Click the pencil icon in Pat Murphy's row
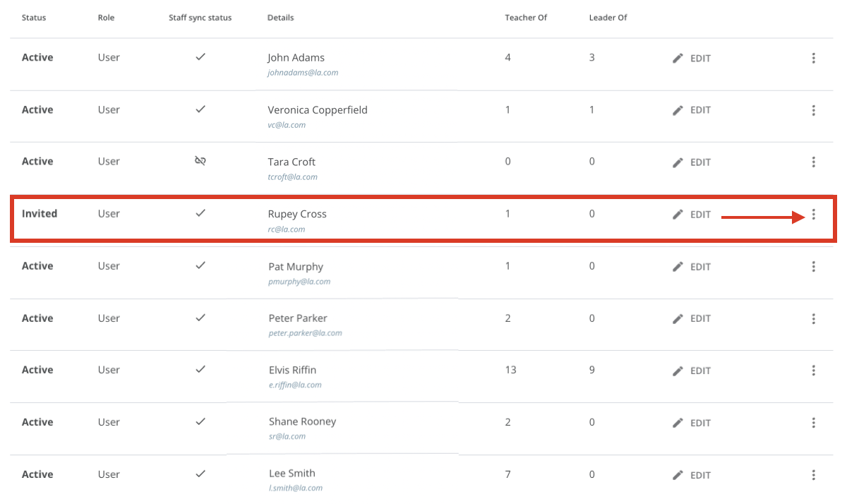 click(678, 266)
